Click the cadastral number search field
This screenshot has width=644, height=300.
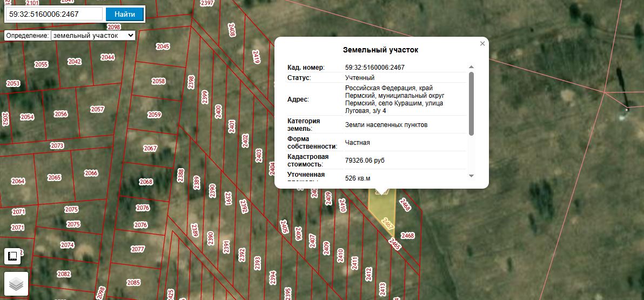[54, 14]
